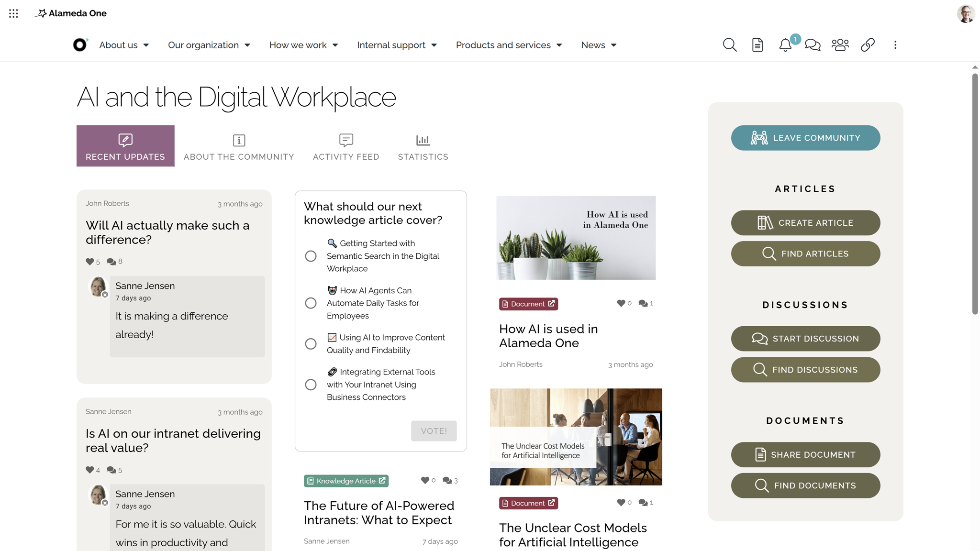Switch to About the Community tab
Screen dimensions: 980x551
(239, 146)
